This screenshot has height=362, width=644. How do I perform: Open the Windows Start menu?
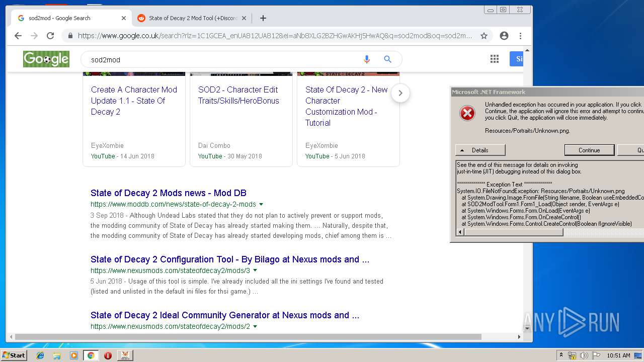coord(14,355)
